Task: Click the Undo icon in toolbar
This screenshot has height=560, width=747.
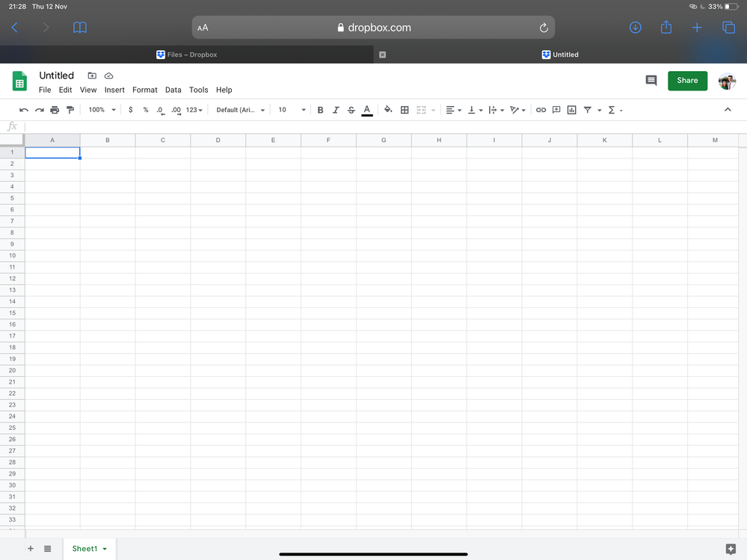Action: click(x=24, y=110)
